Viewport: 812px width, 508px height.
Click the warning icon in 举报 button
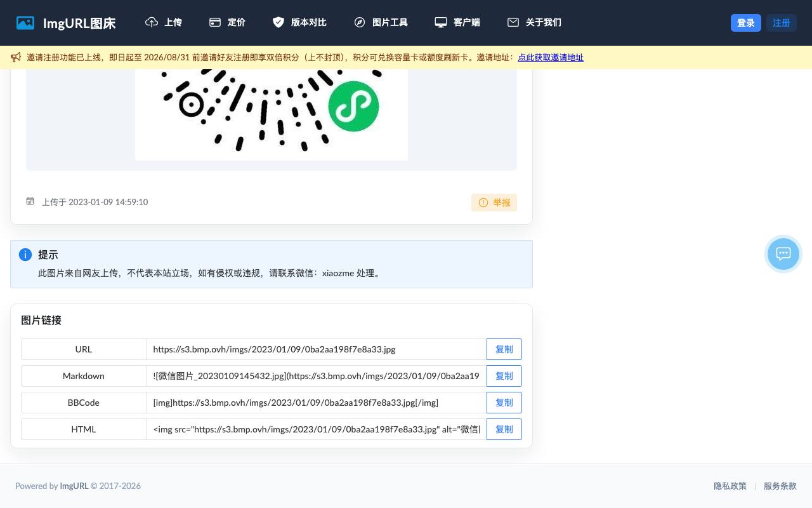click(483, 203)
